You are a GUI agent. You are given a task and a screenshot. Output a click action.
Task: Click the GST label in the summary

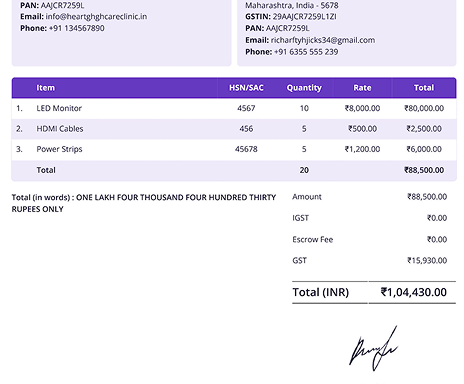(x=299, y=261)
